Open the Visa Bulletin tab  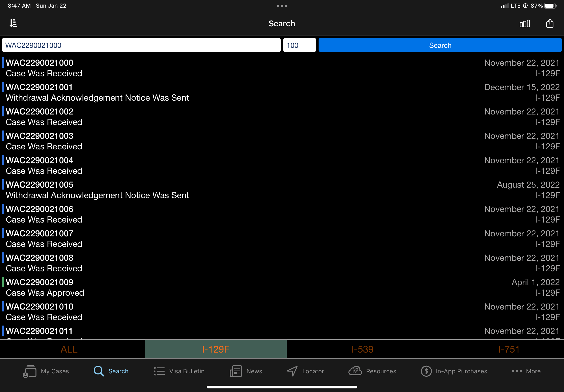[179, 371]
